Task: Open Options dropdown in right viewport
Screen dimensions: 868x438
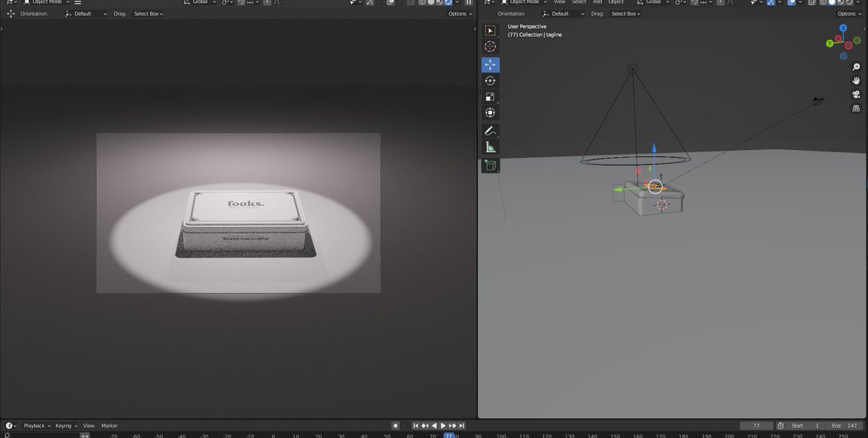Action: pos(849,14)
